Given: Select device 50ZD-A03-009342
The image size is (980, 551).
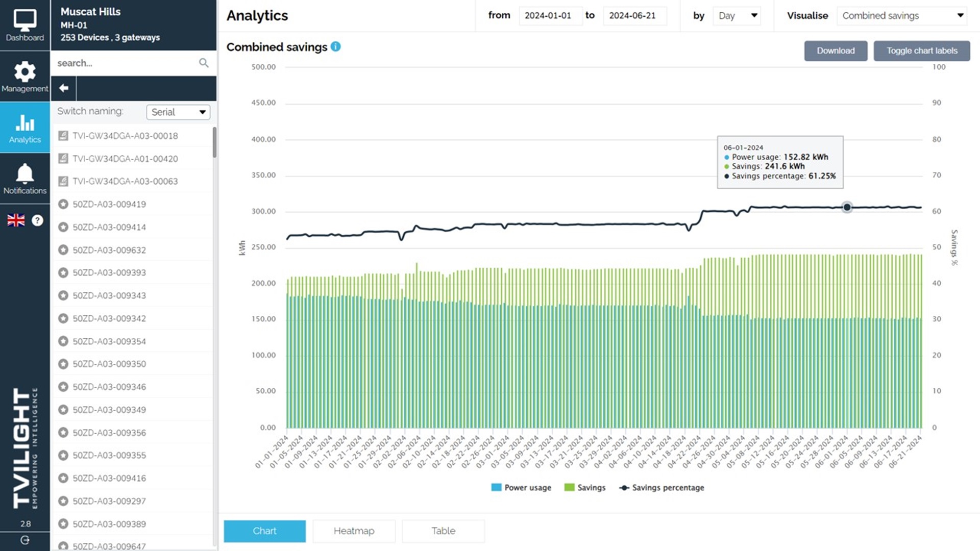Looking at the screenshot, I should (132, 318).
